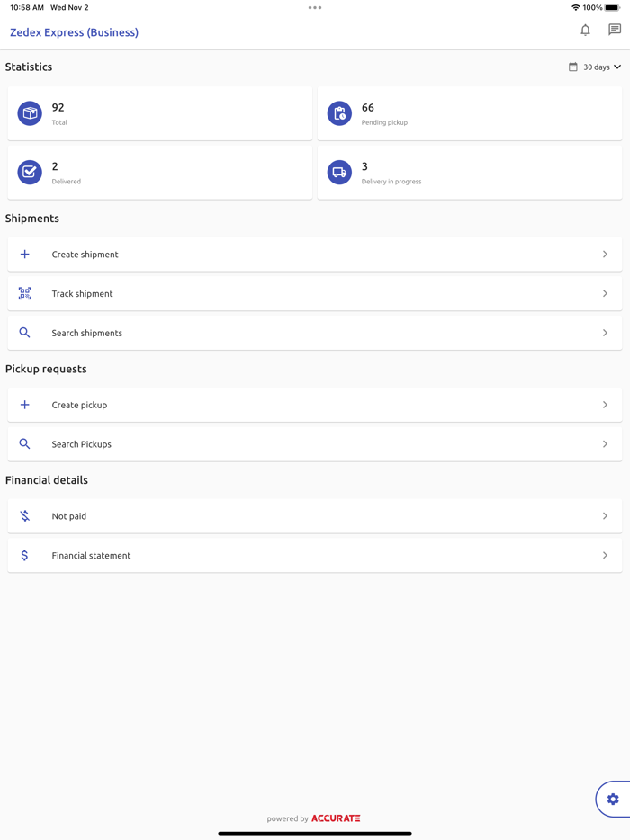Open notifications bell icon
This screenshot has height=840, width=630.
coord(585,31)
